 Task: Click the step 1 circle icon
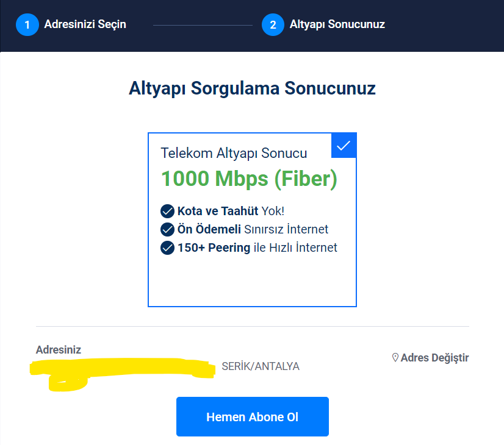point(27,25)
